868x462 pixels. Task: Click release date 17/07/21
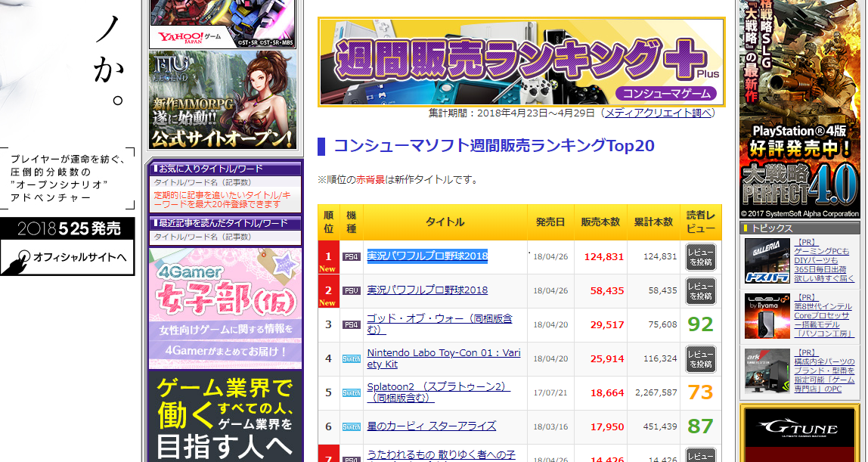(550, 393)
